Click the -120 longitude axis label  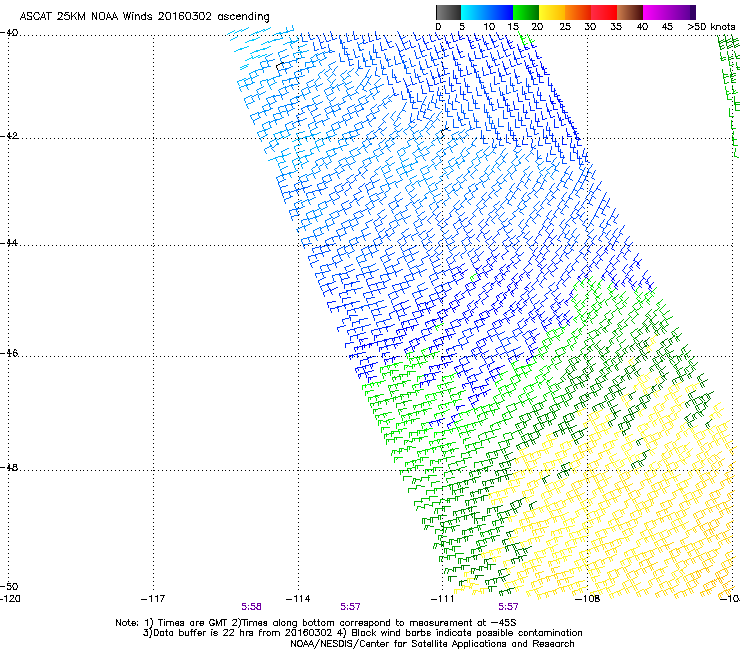[x=10, y=599]
